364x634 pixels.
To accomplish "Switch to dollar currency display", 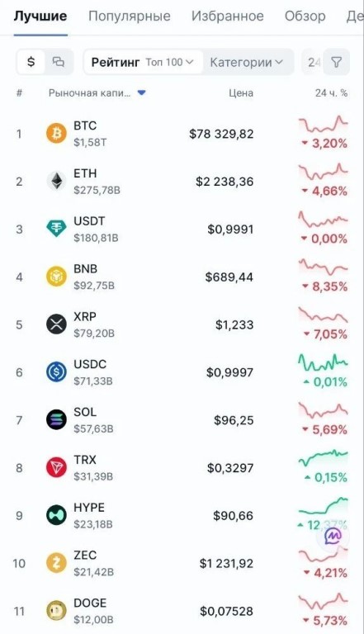I will click(31, 62).
